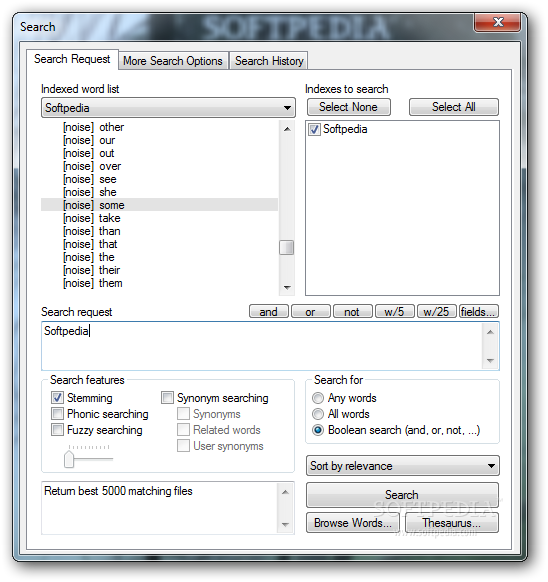Screen dimensions: 548x582
Task: Check the Related words checkbox
Action: pos(183,430)
